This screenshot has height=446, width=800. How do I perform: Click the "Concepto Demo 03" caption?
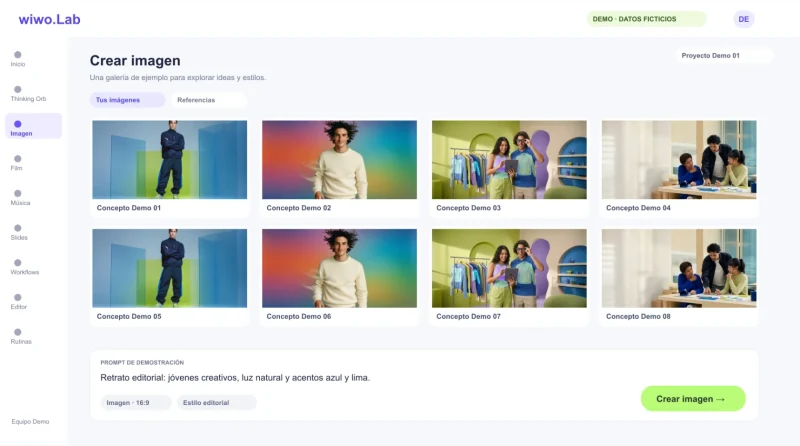[x=468, y=208]
